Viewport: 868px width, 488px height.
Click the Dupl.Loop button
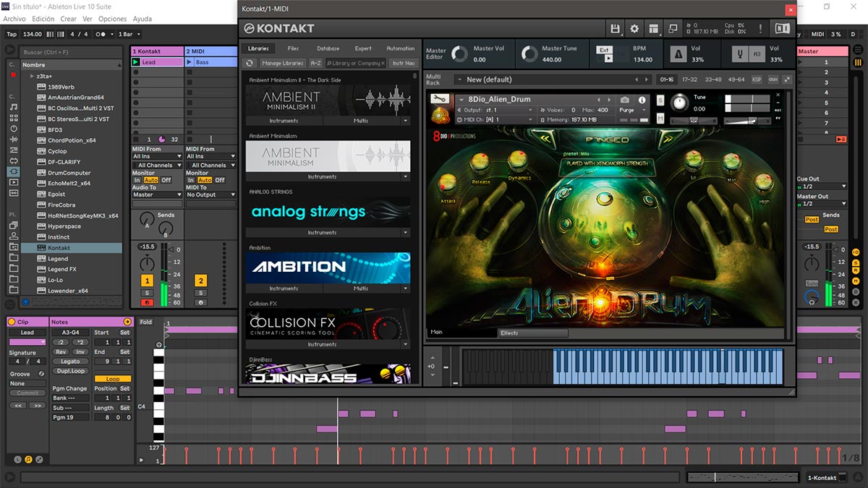coord(70,371)
